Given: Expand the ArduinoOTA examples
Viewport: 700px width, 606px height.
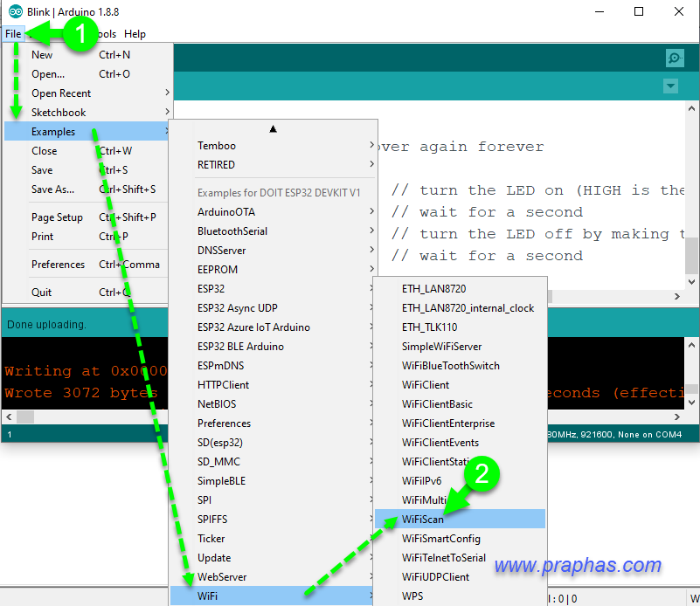Looking at the screenshot, I should (274, 212).
